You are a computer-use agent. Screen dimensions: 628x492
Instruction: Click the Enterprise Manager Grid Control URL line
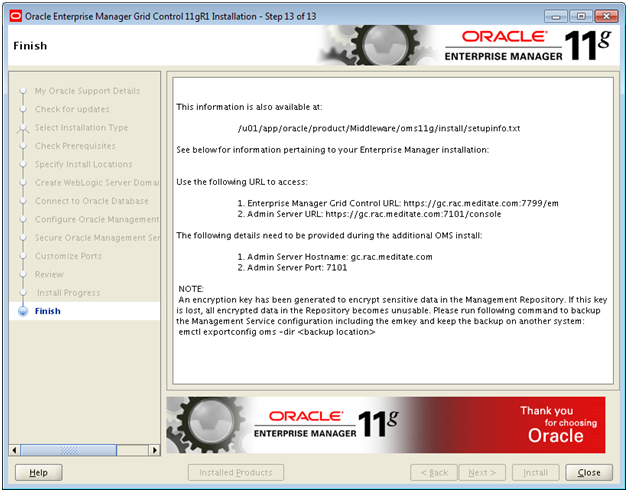coord(398,203)
